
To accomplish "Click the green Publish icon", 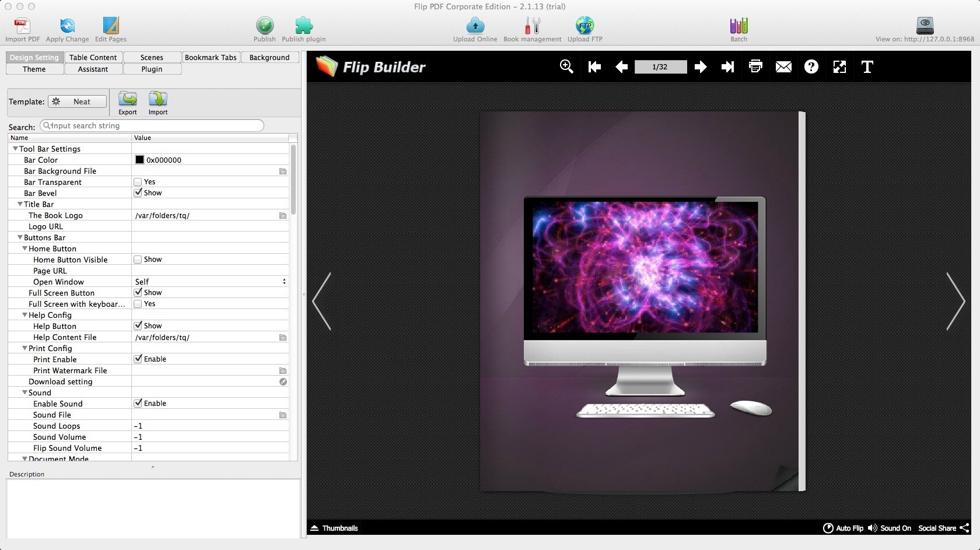I will [x=264, y=26].
